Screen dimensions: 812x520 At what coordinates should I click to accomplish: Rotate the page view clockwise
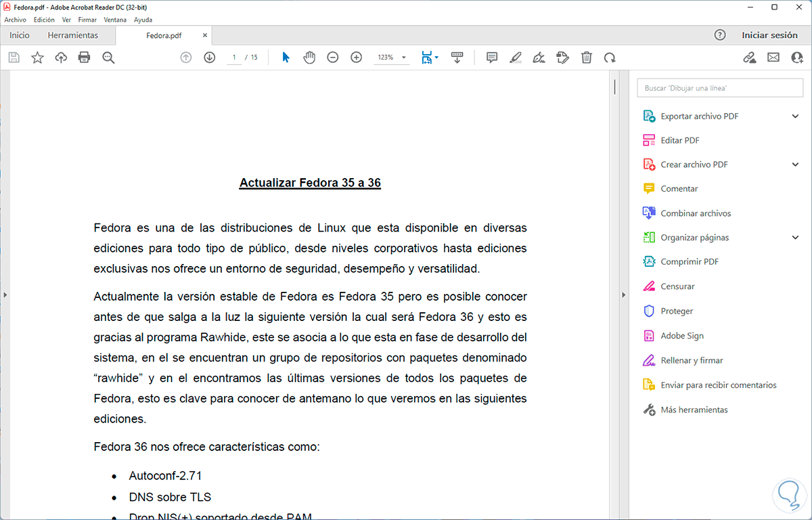[610, 58]
